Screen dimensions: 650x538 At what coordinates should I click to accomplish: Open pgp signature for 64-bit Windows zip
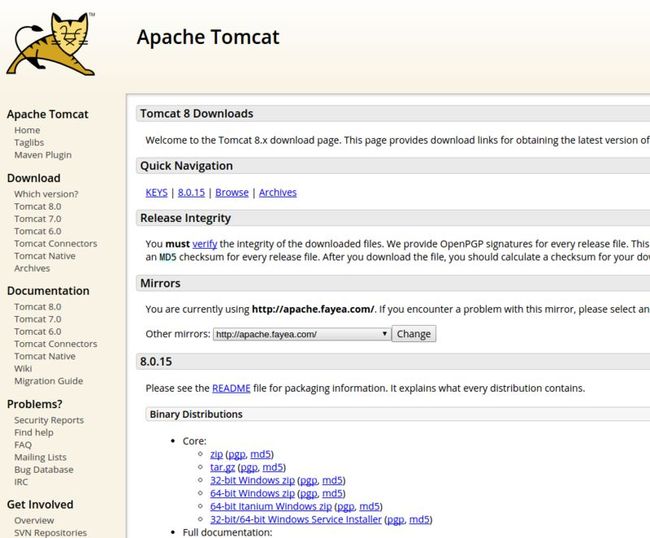tap(308, 494)
